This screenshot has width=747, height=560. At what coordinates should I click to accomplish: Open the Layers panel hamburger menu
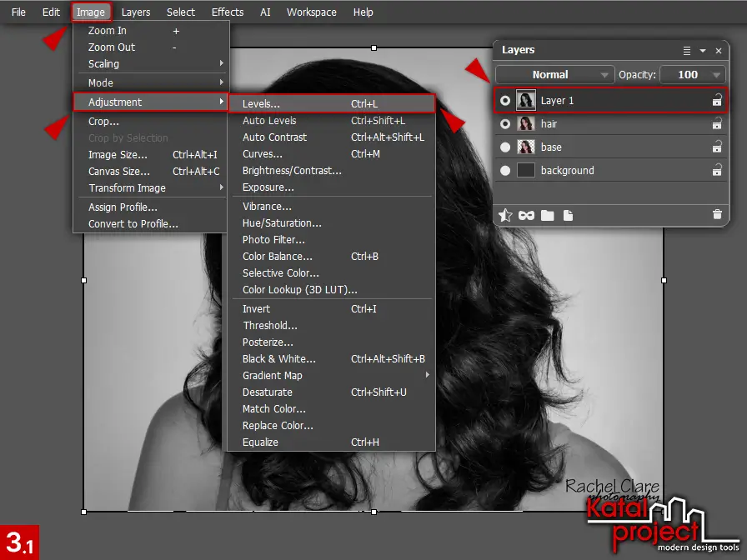coord(686,49)
